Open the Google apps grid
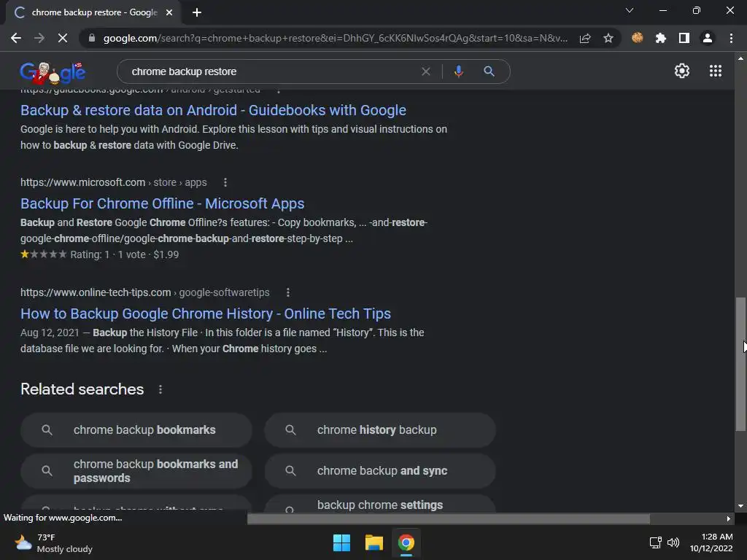The height and width of the screenshot is (560, 747). tap(716, 71)
